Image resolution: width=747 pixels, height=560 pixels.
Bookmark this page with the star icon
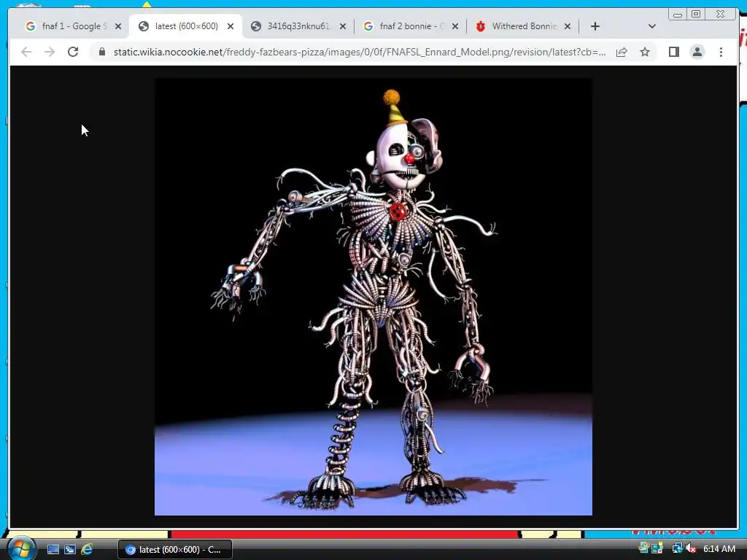(645, 52)
